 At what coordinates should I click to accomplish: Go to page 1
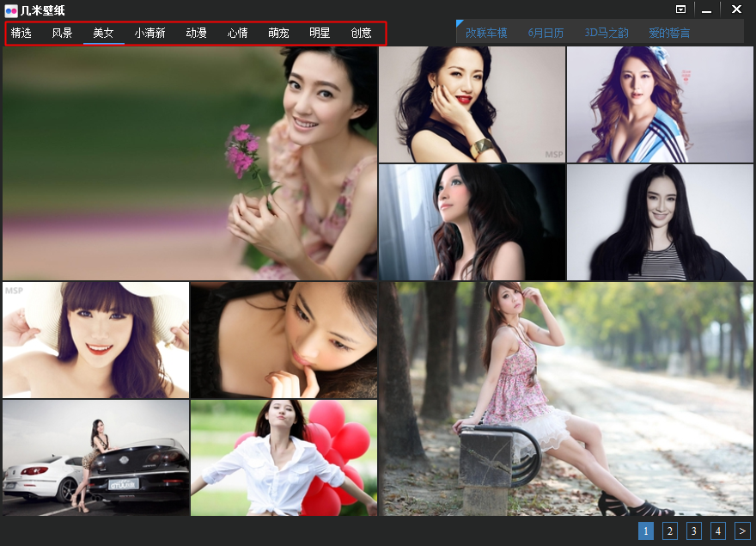[645, 531]
